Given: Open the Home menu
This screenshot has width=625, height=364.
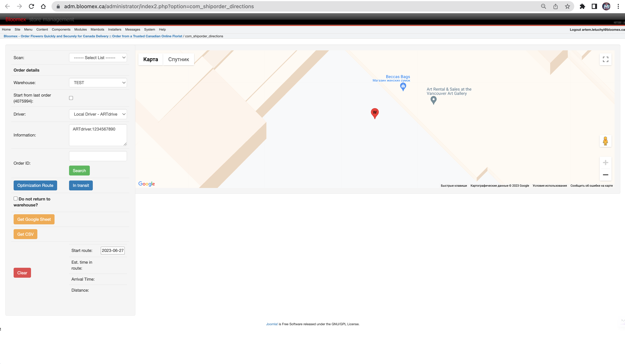Looking at the screenshot, I should coord(6,29).
